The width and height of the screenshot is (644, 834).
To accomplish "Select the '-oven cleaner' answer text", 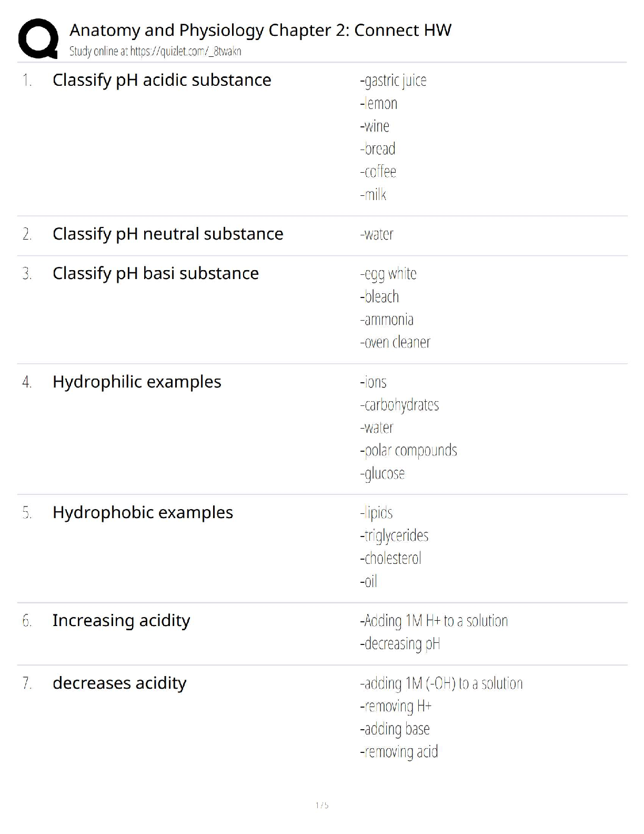I will point(395,342).
